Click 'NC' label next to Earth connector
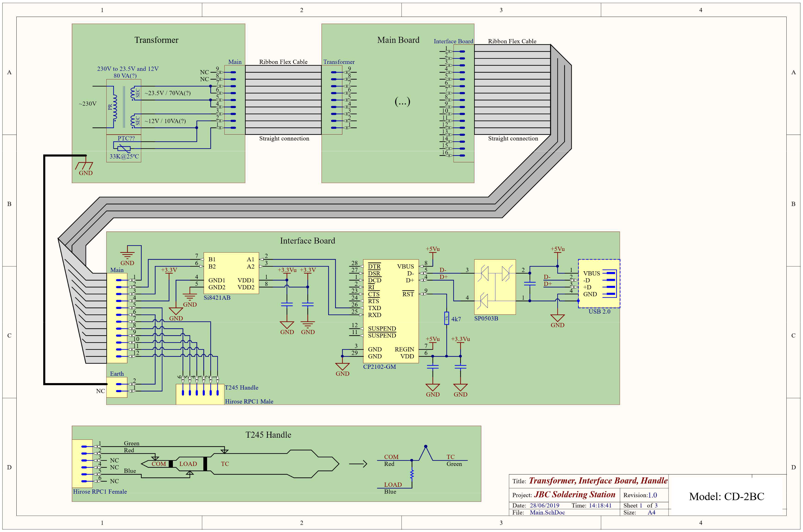 click(x=100, y=391)
